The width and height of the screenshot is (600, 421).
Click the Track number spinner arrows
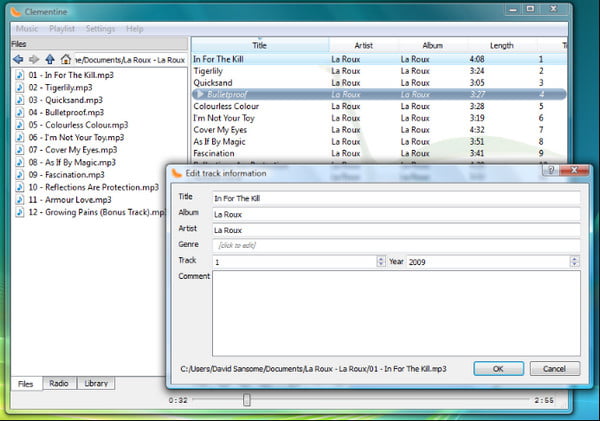click(x=381, y=261)
